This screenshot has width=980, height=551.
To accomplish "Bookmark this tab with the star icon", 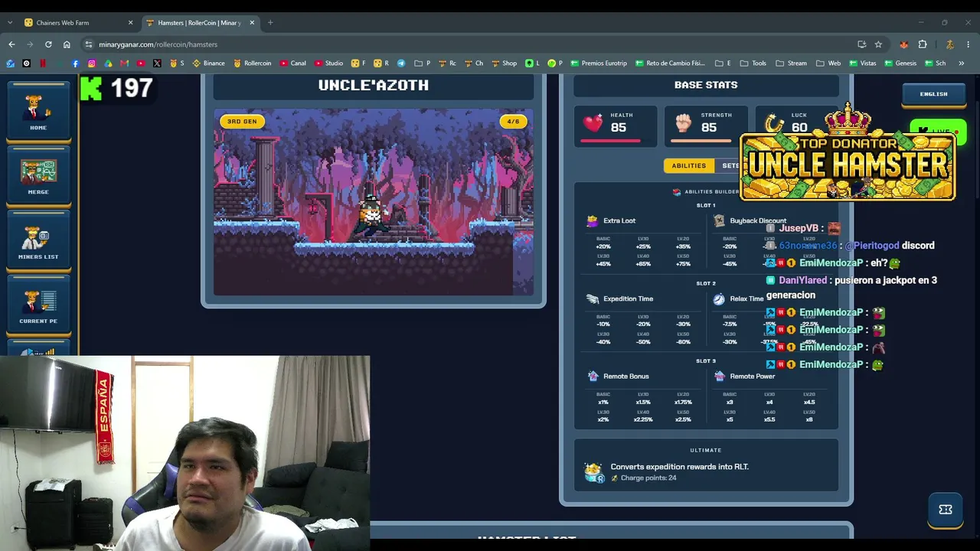I will (878, 44).
